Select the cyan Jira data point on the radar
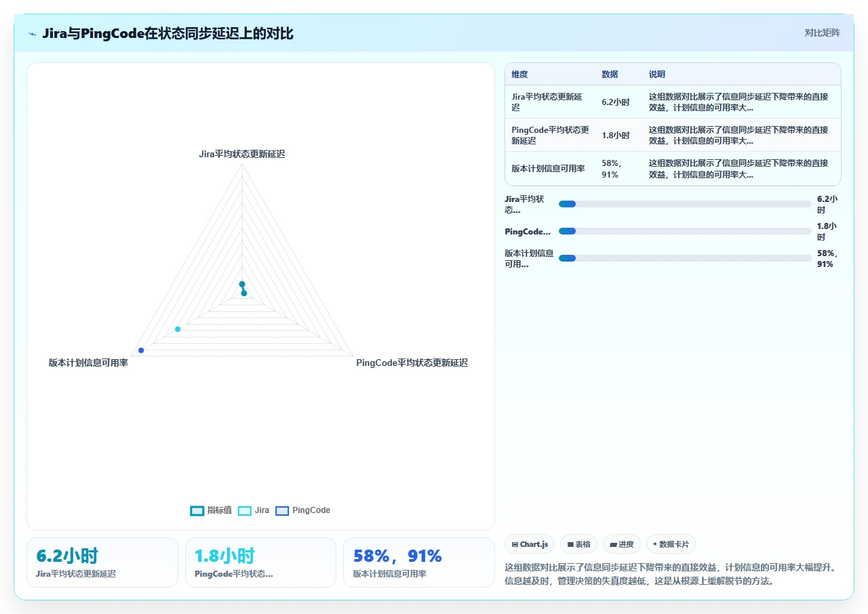The height and width of the screenshot is (614, 868). [x=178, y=329]
